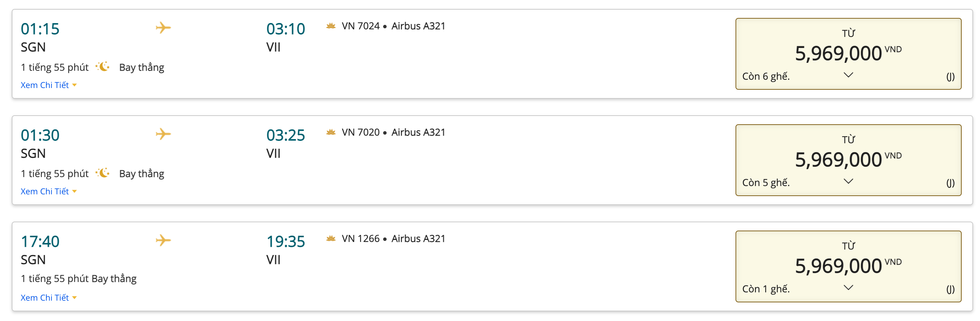Click the lotus airline logo beside VN 7024
The image size is (980, 321).
tap(331, 26)
